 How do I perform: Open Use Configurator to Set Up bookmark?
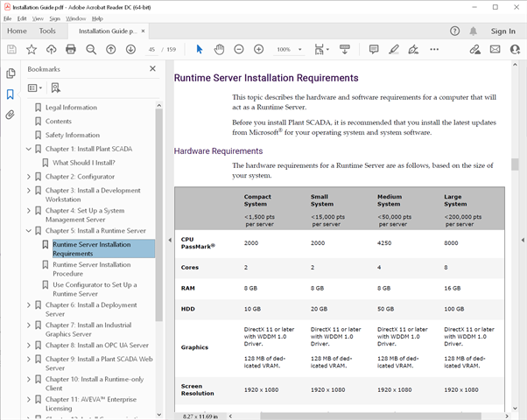95,290
